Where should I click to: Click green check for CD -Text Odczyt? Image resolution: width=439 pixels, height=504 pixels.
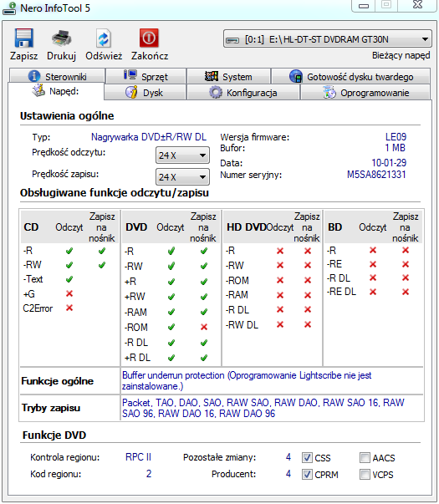point(69,279)
